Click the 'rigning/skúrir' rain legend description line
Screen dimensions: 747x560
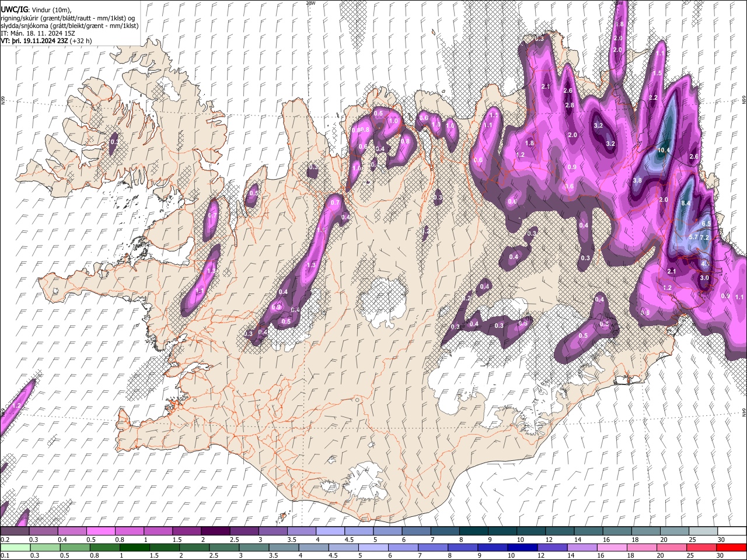[x=68, y=17]
